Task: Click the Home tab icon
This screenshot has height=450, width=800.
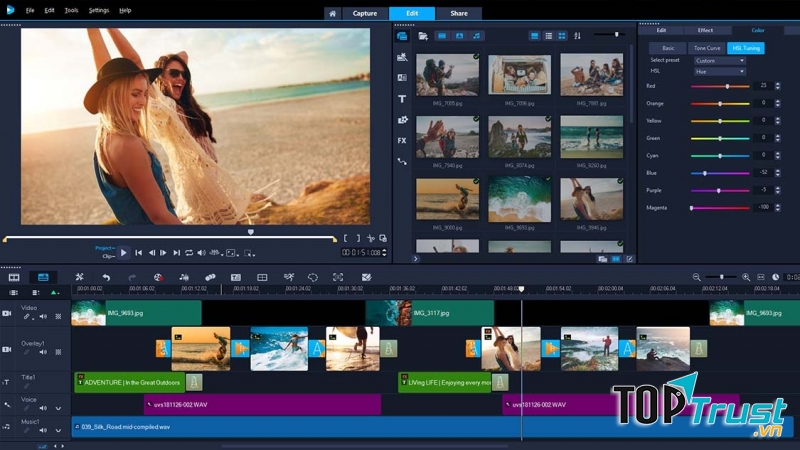Action: coord(332,13)
